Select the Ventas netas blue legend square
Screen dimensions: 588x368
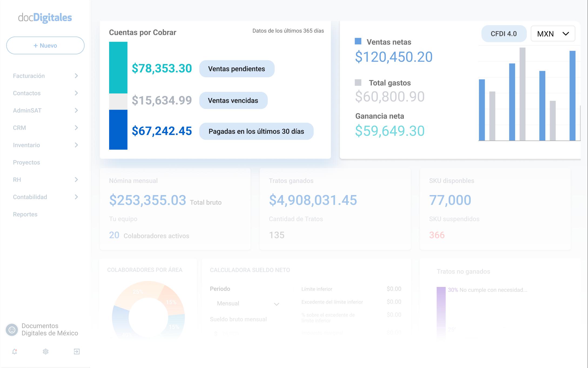[x=358, y=41]
